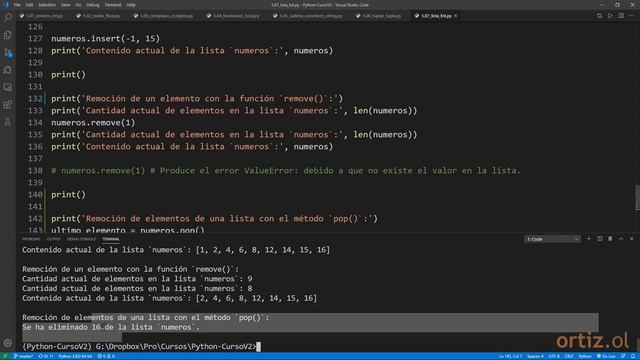Open the File menu
The image size is (640, 360).
(17, 5)
